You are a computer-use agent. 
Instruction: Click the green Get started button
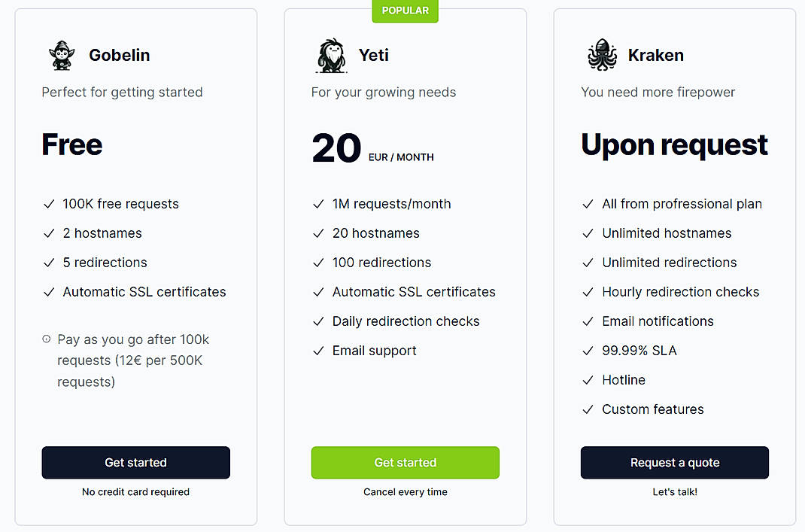(405, 462)
